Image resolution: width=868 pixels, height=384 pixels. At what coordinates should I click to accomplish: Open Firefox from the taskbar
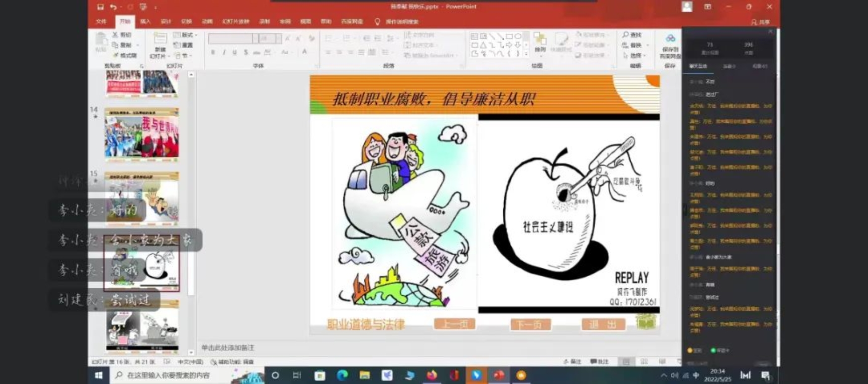[431, 375]
